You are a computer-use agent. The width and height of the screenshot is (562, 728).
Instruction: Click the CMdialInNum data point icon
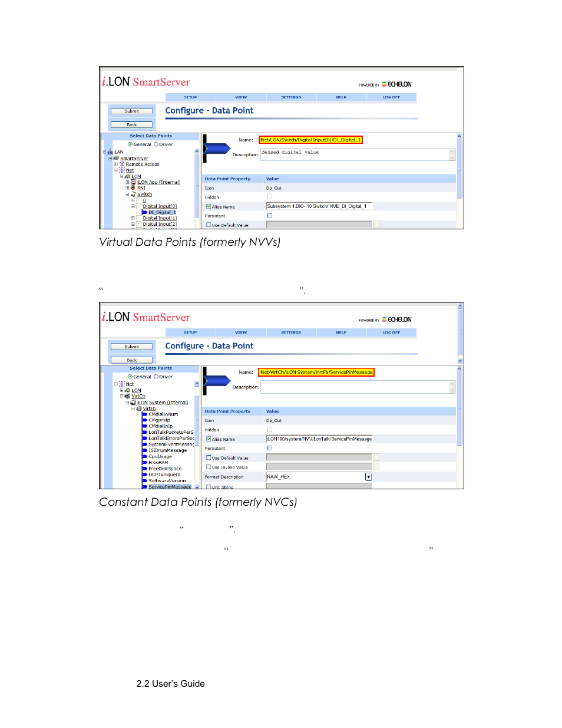pyautogui.click(x=144, y=414)
